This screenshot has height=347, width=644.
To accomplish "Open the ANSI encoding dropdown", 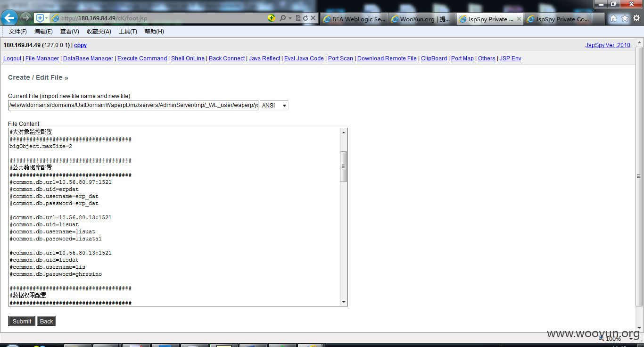I will (x=274, y=105).
